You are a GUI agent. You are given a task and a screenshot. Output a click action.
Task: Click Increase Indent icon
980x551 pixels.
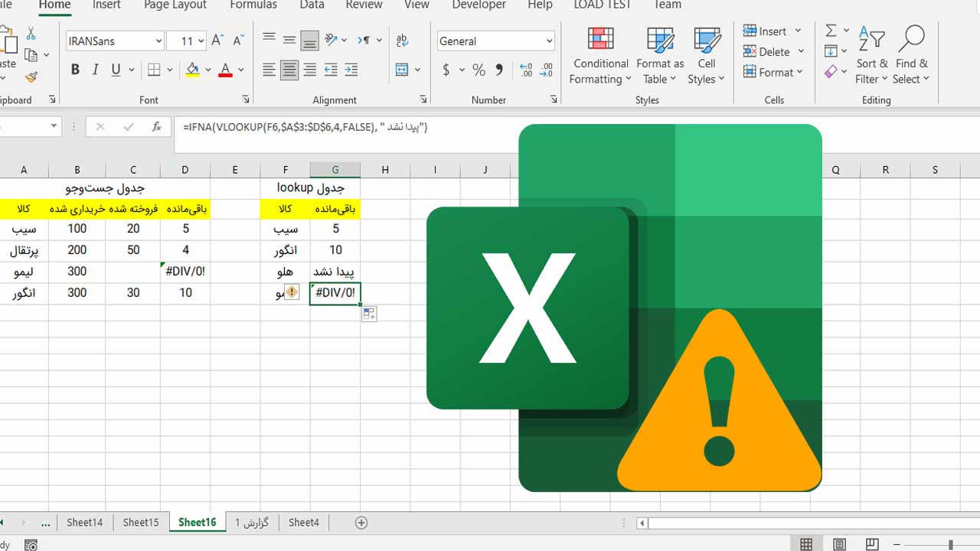(351, 70)
